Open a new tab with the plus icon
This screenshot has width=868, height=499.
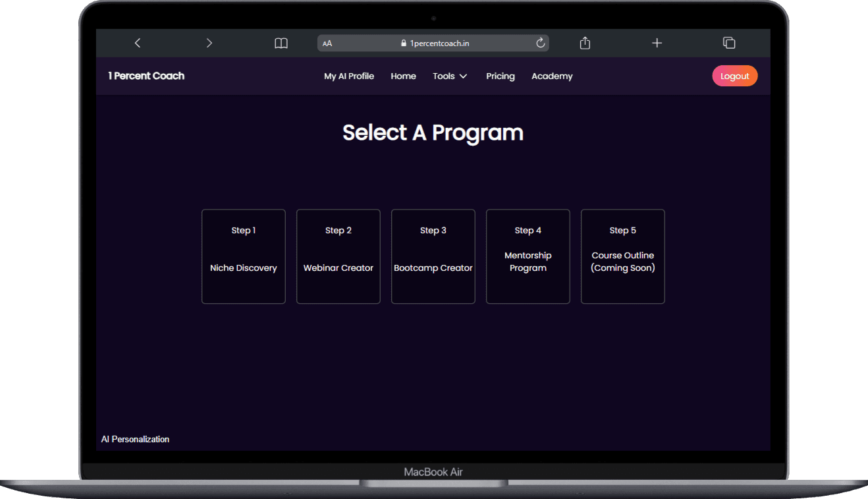(657, 42)
